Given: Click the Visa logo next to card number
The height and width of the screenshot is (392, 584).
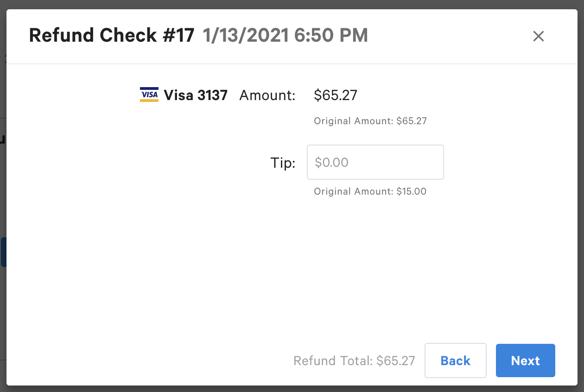Looking at the screenshot, I should tap(149, 95).
